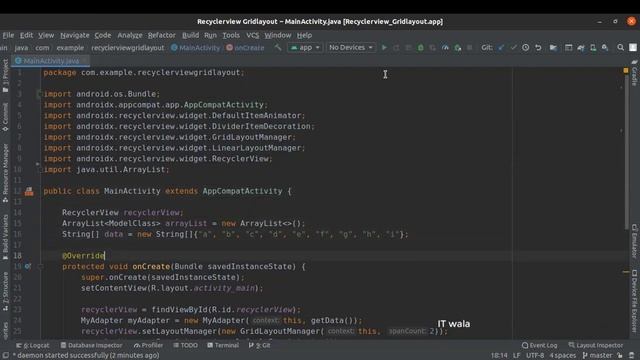Click the override gutter icon next to onCreate
Image resolution: width=640 pixels, height=360 pixels.
coord(28,266)
